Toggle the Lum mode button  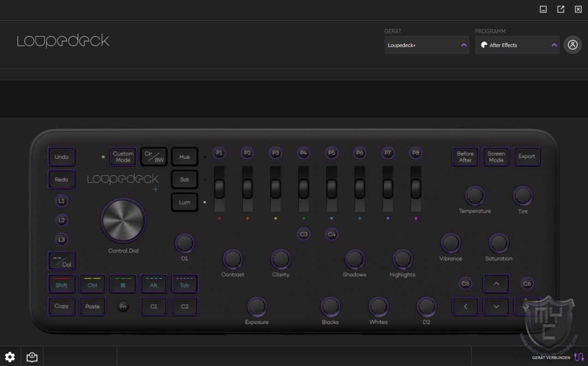(x=184, y=202)
